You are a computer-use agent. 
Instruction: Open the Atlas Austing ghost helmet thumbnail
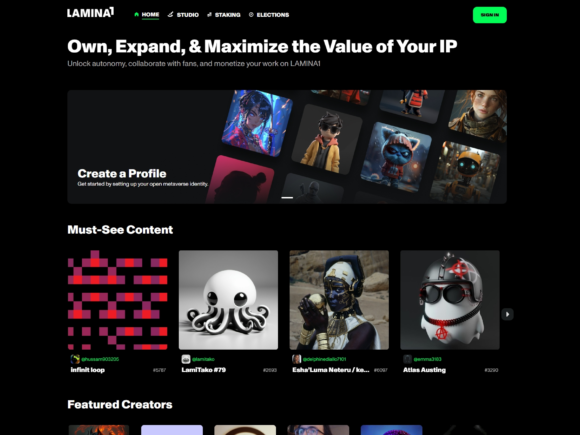click(450, 300)
